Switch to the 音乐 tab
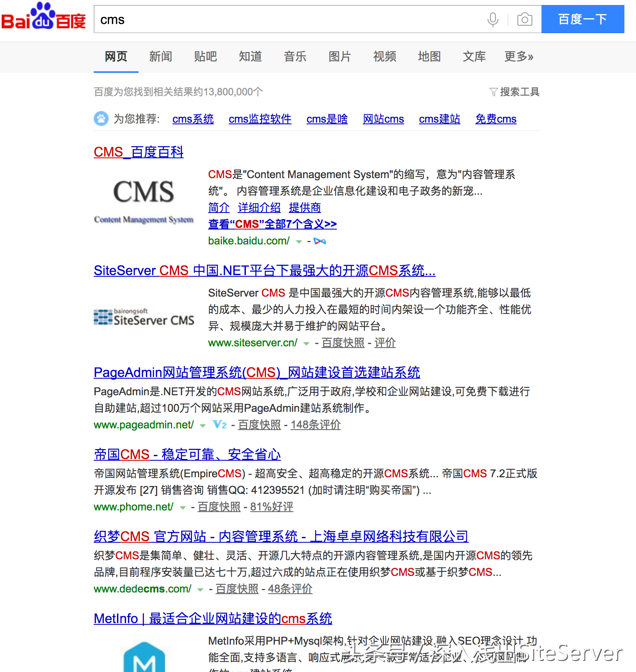The width and height of the screenshot is (636, 672). point(295,56)
